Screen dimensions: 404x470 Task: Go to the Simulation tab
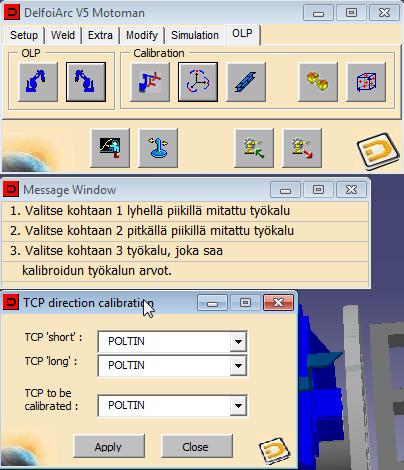coord(195,35)
